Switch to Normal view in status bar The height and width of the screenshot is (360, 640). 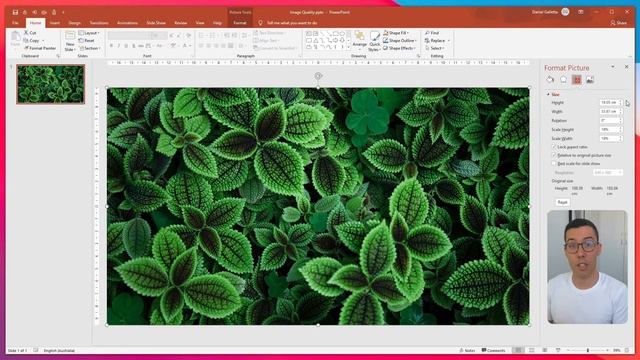tap(518, 350)
